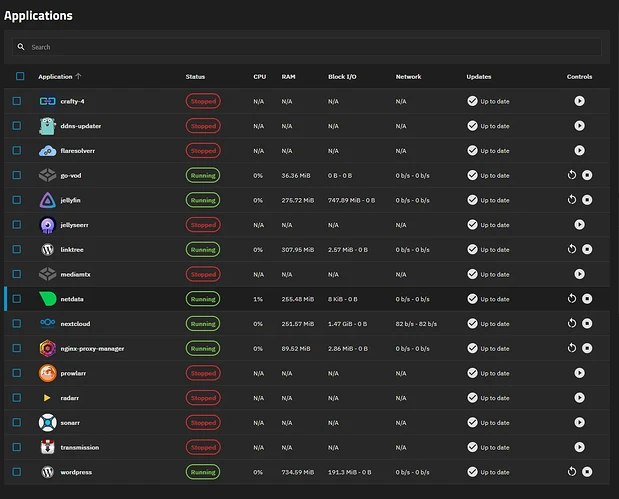Start the crafty-4 app
Image resolution: width=619 pixels, height=499 pixels.
(579, 101)
